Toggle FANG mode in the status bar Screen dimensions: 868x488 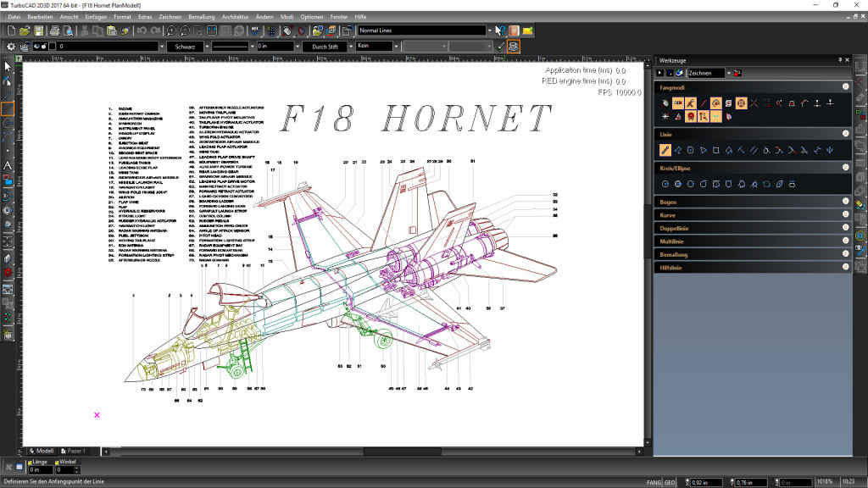pos(653,480)
